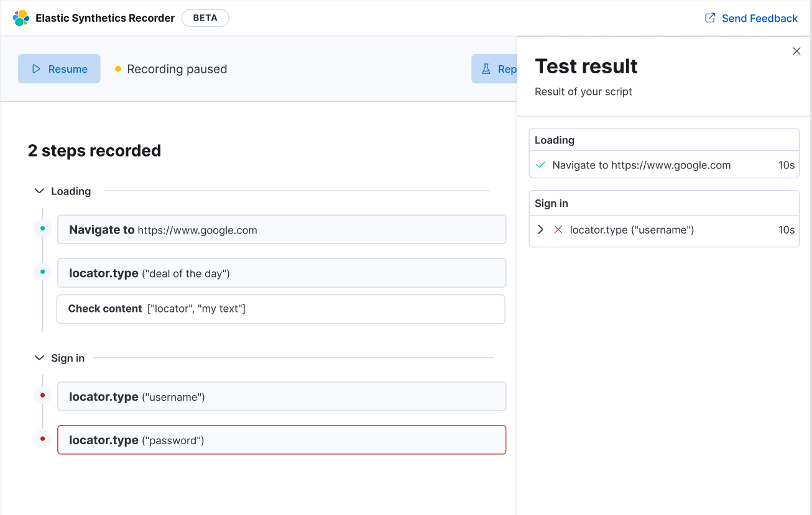812x515 pixels.
Task: Click the red dot beside password step
Action: 42,439
